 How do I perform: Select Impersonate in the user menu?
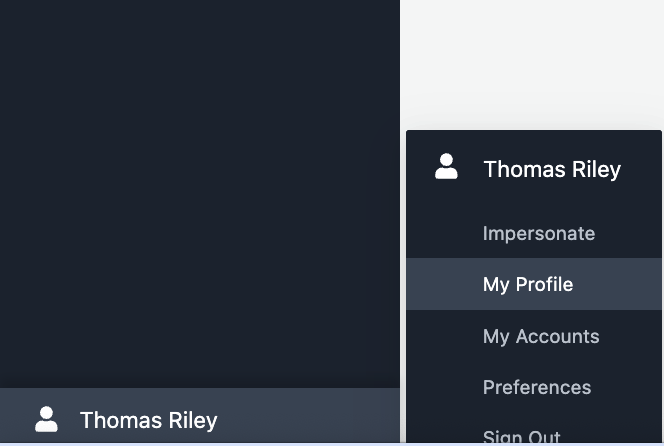(538, 234)
